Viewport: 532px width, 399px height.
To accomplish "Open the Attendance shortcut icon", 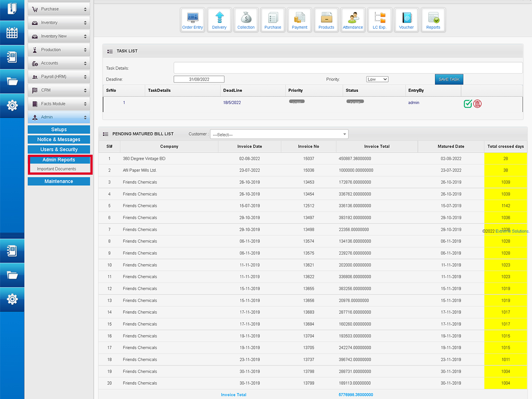I will [353, 20].
